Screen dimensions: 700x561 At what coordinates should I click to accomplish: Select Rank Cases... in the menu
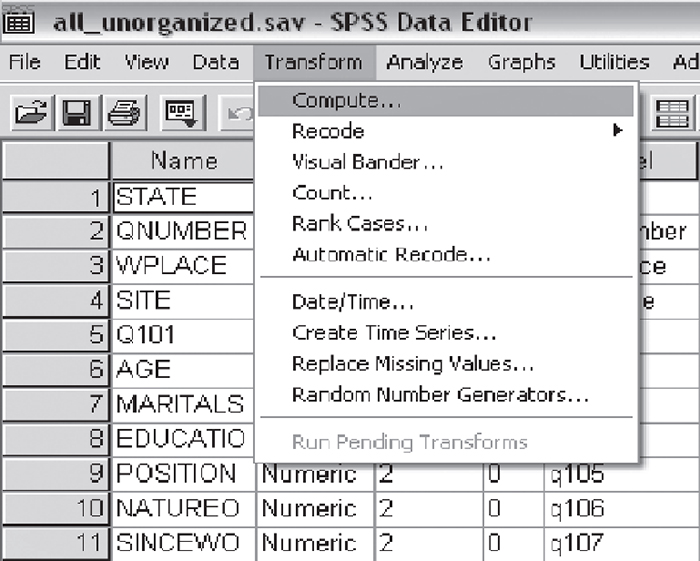(360, 224)
